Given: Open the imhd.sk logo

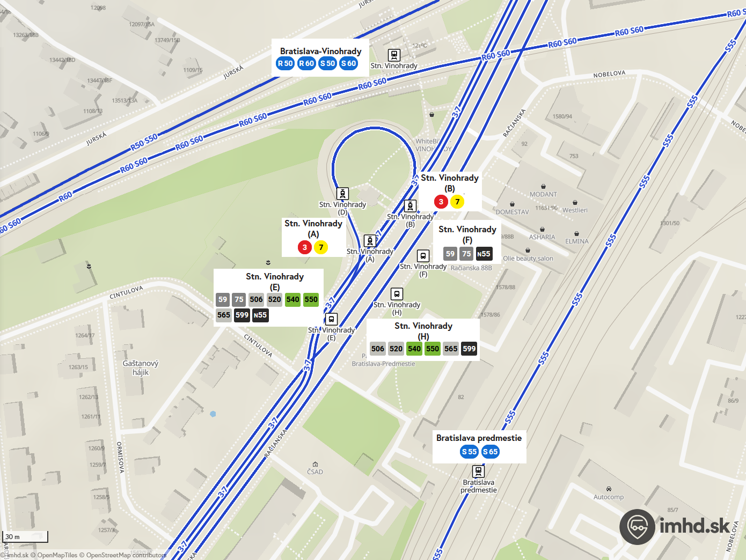Looking at the screenshot, I should pyautogui.click(x=675, y=527).
